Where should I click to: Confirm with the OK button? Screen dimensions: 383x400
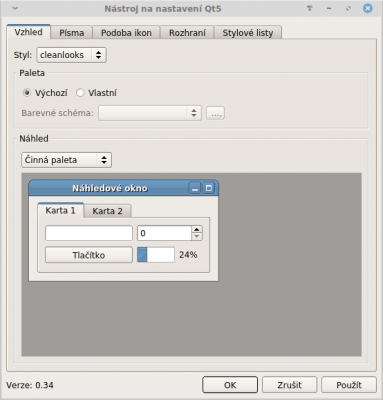[230, 385]
